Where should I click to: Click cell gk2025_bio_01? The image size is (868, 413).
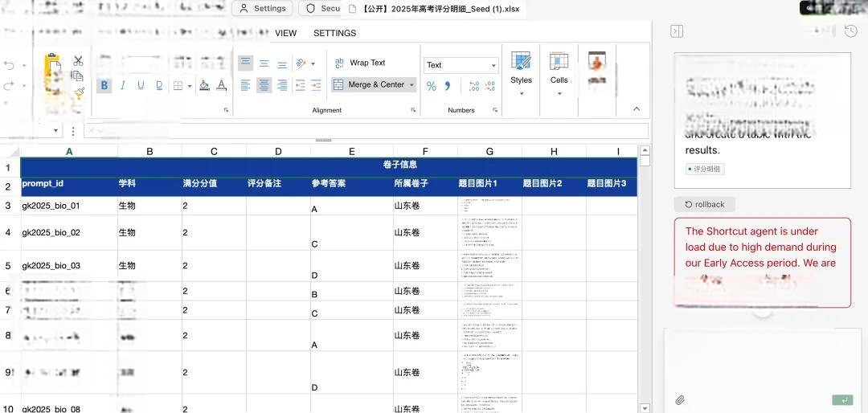coord(69,206)
